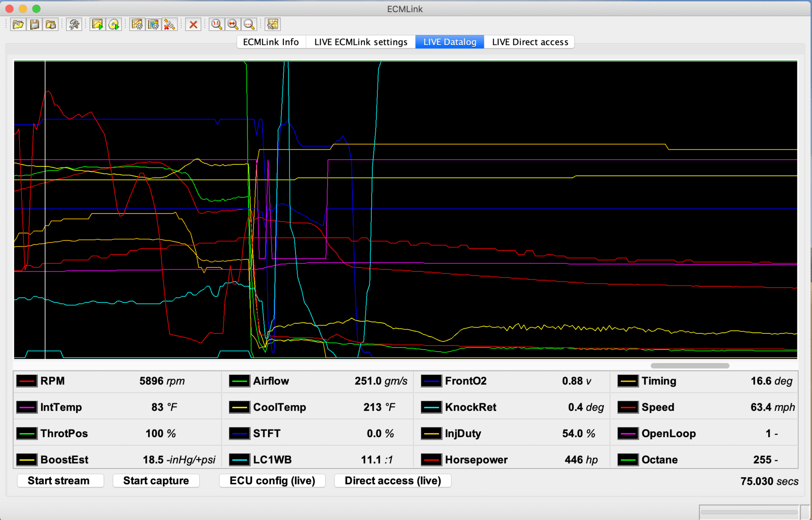Open the graph settings gear icon
Screen dimensions: 812x520
[137, 25]
